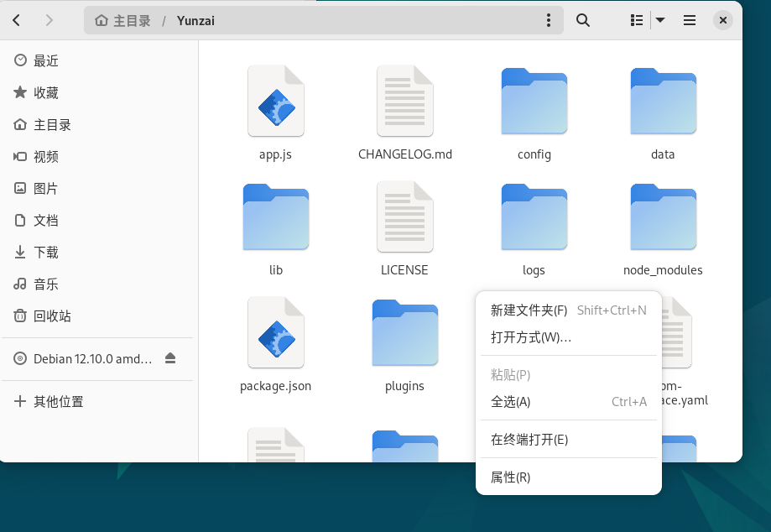Select the package.json file icon
The image size is (771, 532).
click(x=275, y=333)
